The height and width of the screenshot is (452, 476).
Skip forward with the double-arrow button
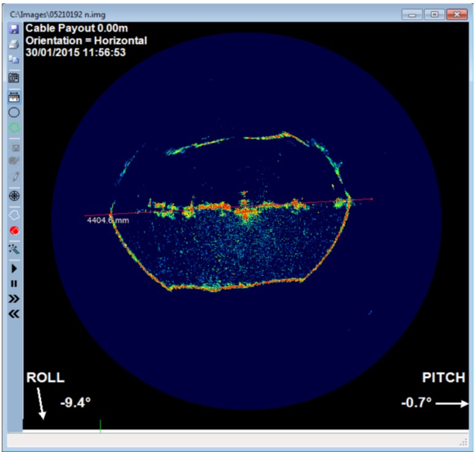coord(14,298)
